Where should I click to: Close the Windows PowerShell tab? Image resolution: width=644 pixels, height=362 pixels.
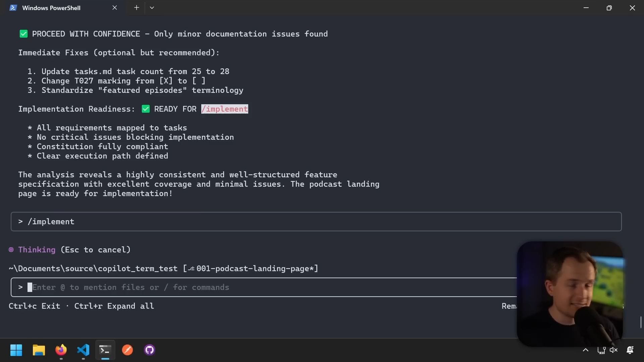point(115,8)
